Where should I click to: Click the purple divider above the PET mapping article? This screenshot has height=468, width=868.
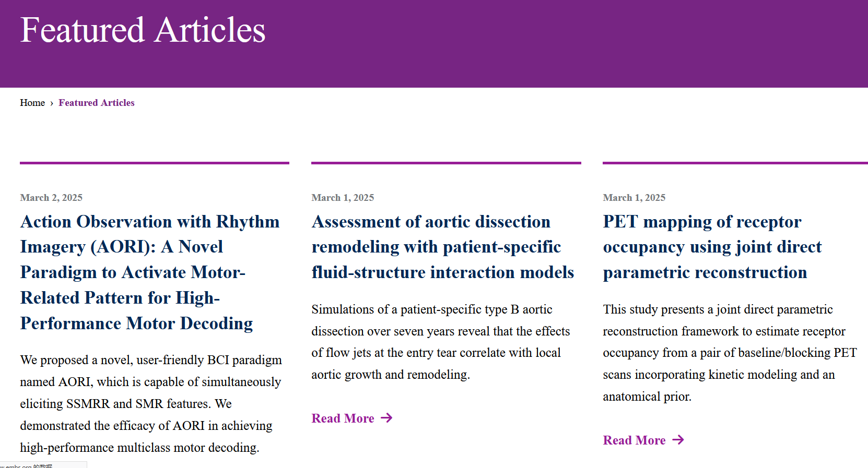735,163
